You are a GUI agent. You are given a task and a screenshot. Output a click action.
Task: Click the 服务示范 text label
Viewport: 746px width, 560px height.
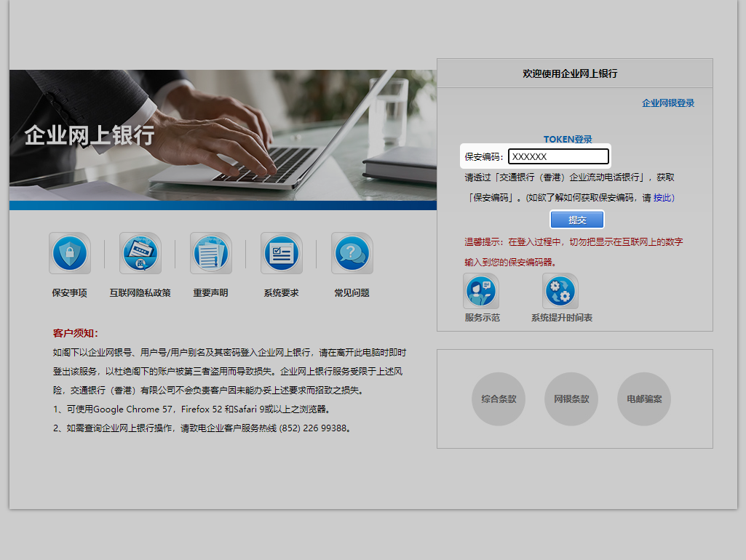coord(483,318)
